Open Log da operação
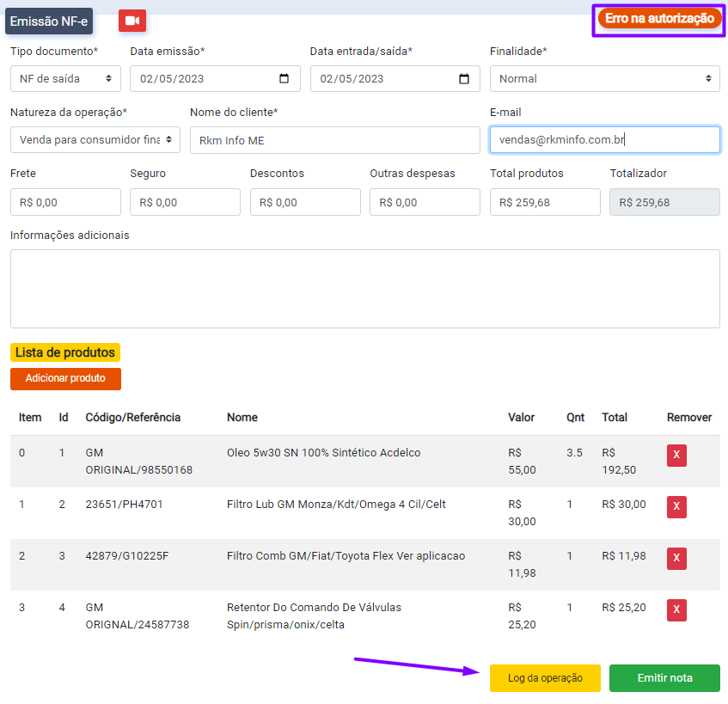728x704 pixels. pyautogui.click(x=545, y=678)
